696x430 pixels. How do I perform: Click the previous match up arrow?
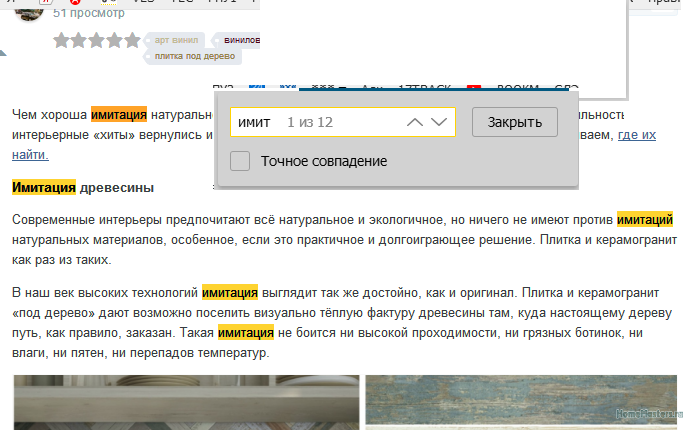(x=415, y=122)
